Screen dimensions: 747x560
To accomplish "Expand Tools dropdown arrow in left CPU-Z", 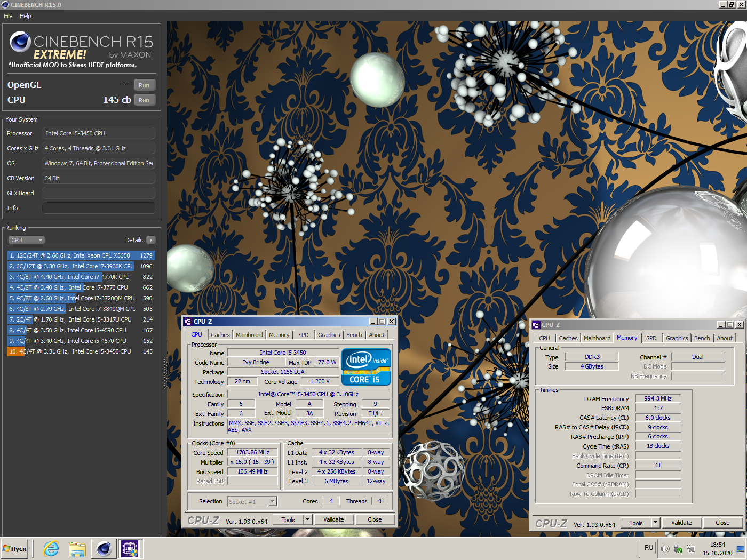I will click(307, 519).
